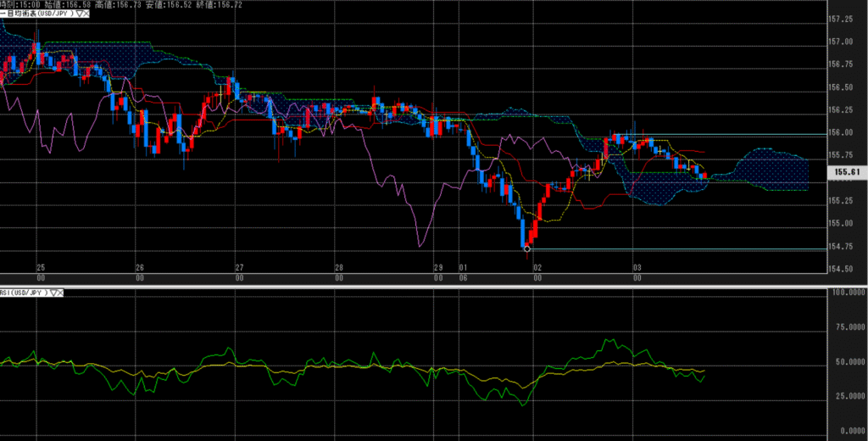Click the RSI (USD/JPY) panel label
The height and width of the screenshot is (441, 868).
point(24,293)
